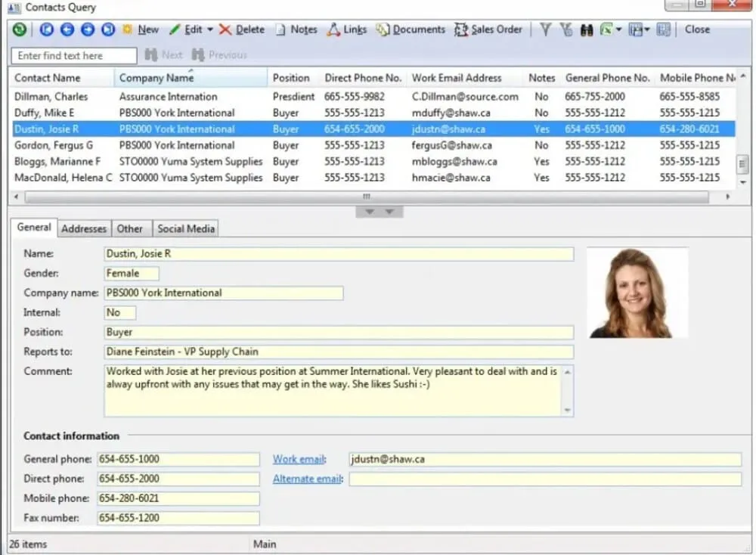Viewport: 756px width, 555px height.
Task: Click the Alternate email link
Action: pos(306,479)
